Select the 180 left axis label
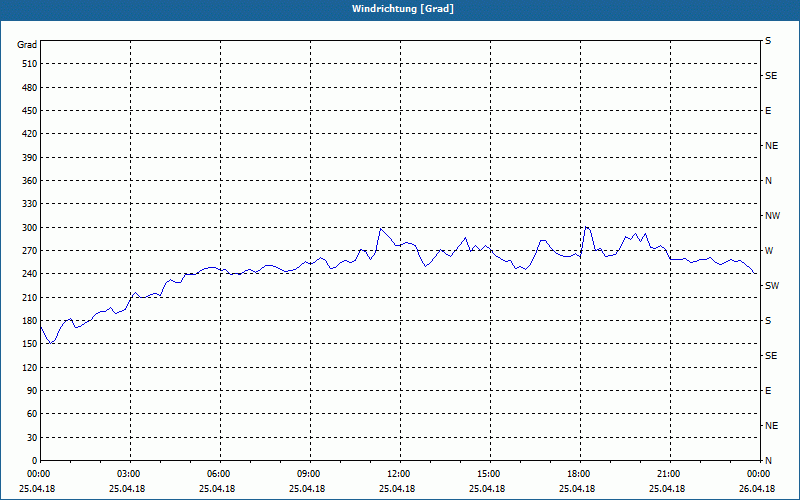 (30, 320)
